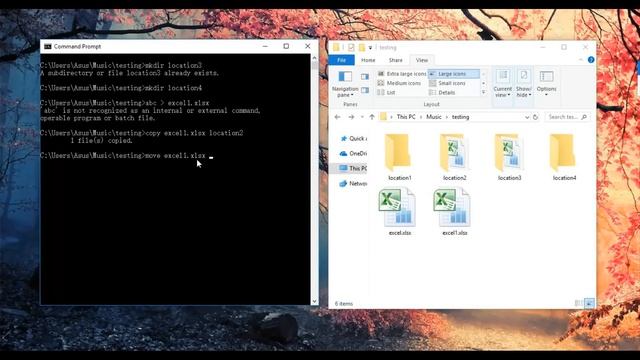Click This PC in address bar
Image resolution: width=640 pixels, height=360 pixels.
406,117
